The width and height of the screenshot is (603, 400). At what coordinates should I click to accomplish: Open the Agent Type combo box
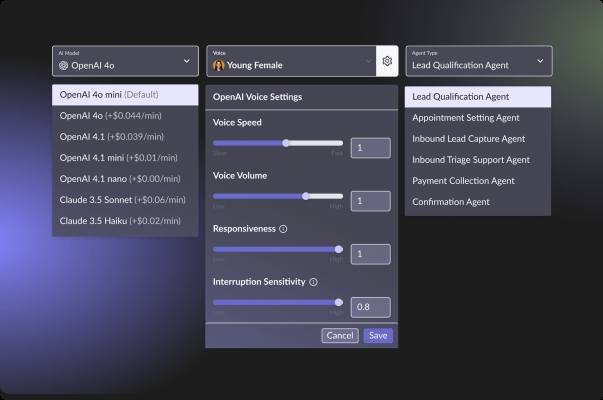pyautogui.click(x=479, y=61)
